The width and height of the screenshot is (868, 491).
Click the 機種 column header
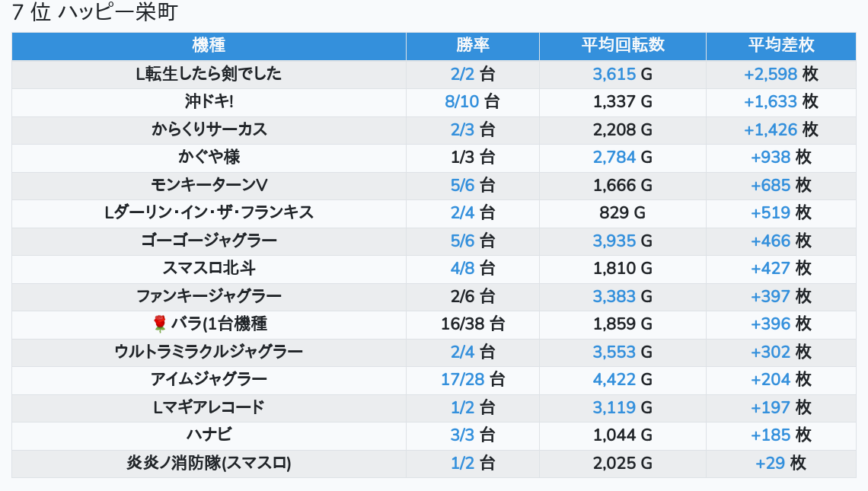209,46
